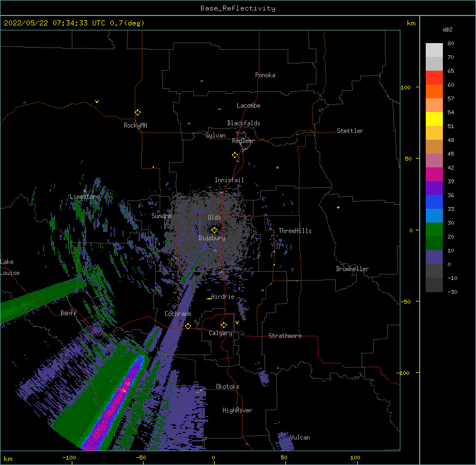Pick the yellow 54-51 dBZ legend swatch
The image size is (476, 465).
434,119
